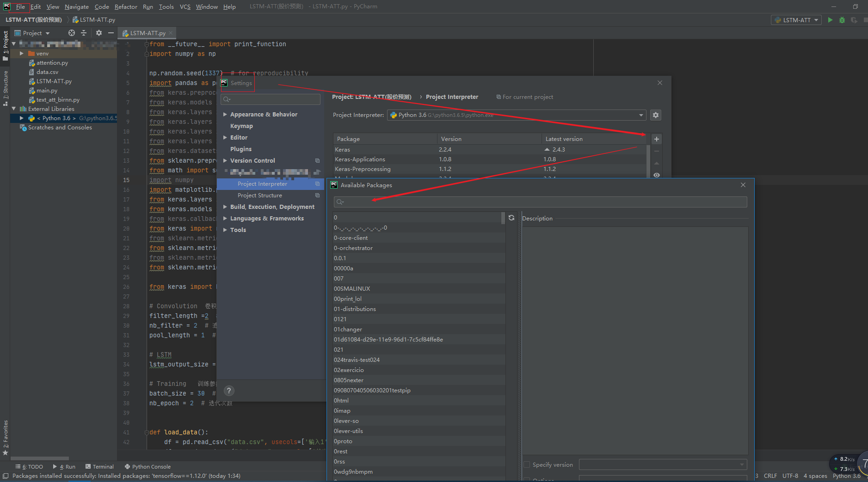Open the File menu

tap(20, 6)
